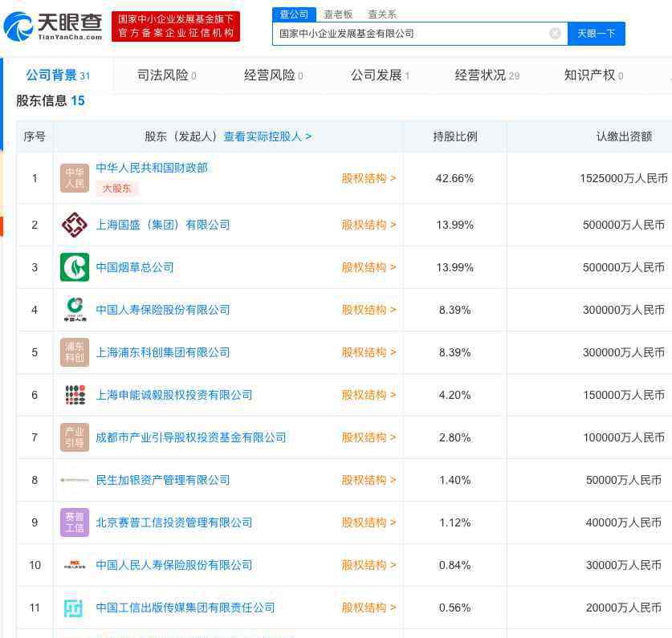
Task: Clear search text with the X icon
Action: (555, 34)
